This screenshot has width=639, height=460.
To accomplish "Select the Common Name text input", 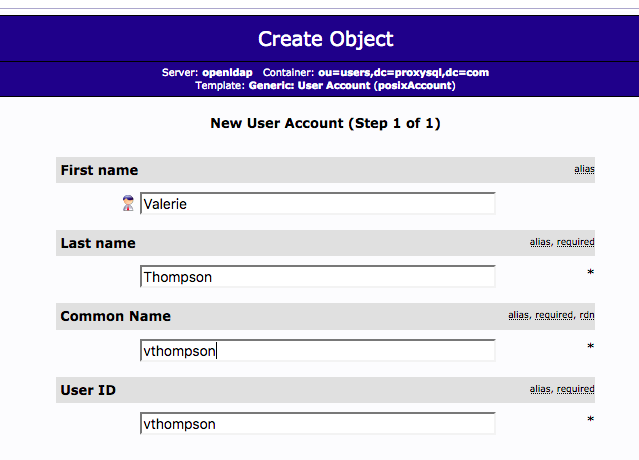I will pos(318,351).
